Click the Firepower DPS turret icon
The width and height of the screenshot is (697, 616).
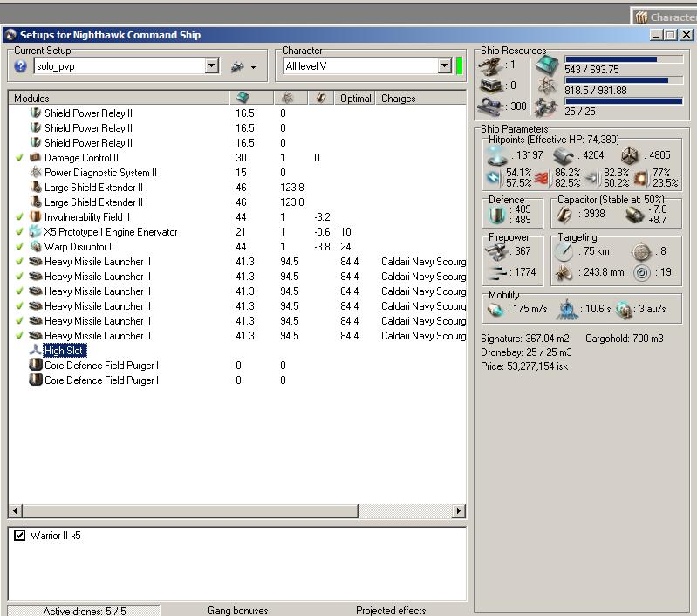click(496, 252)
